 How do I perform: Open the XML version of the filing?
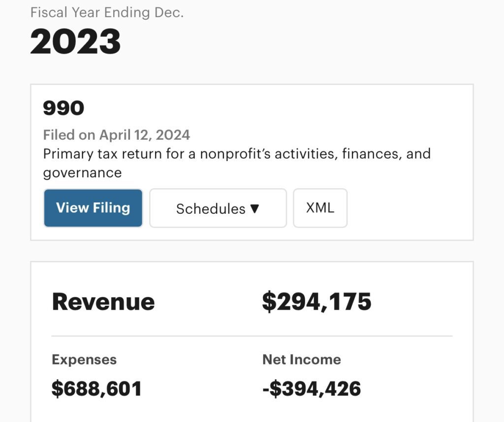point(320,208)
